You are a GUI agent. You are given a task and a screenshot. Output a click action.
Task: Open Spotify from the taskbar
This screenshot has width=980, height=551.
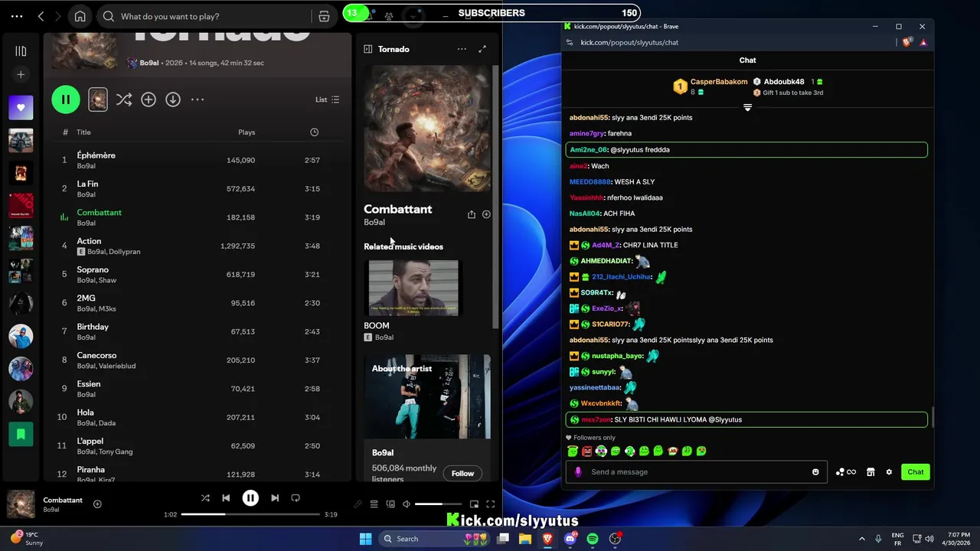[x=593, y=539]
